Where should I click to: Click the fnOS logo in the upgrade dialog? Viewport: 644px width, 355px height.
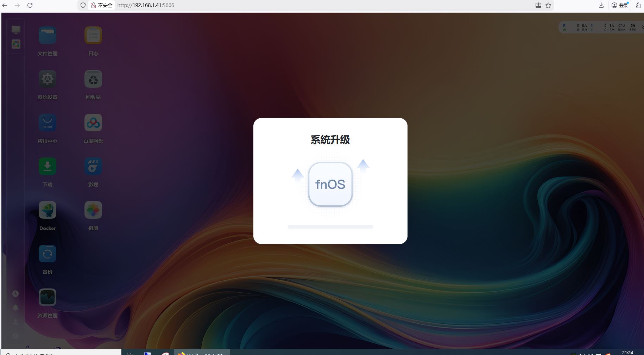330,184
